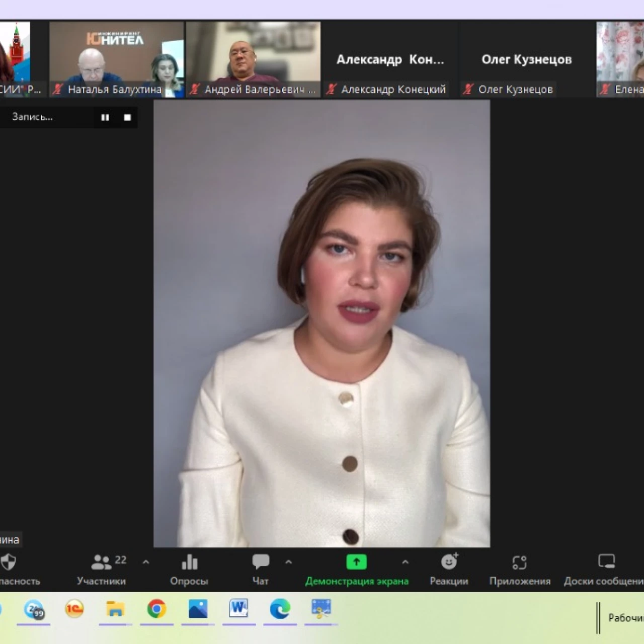
Task: Open Microsoft Word from the taskbar
Action: [x=239, y=609]
